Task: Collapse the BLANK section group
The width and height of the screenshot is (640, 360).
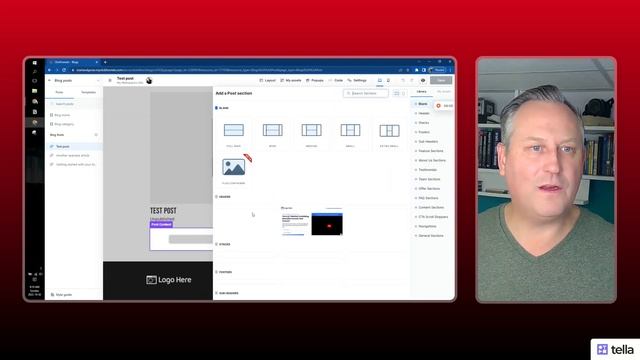Action: coord(222,108)
